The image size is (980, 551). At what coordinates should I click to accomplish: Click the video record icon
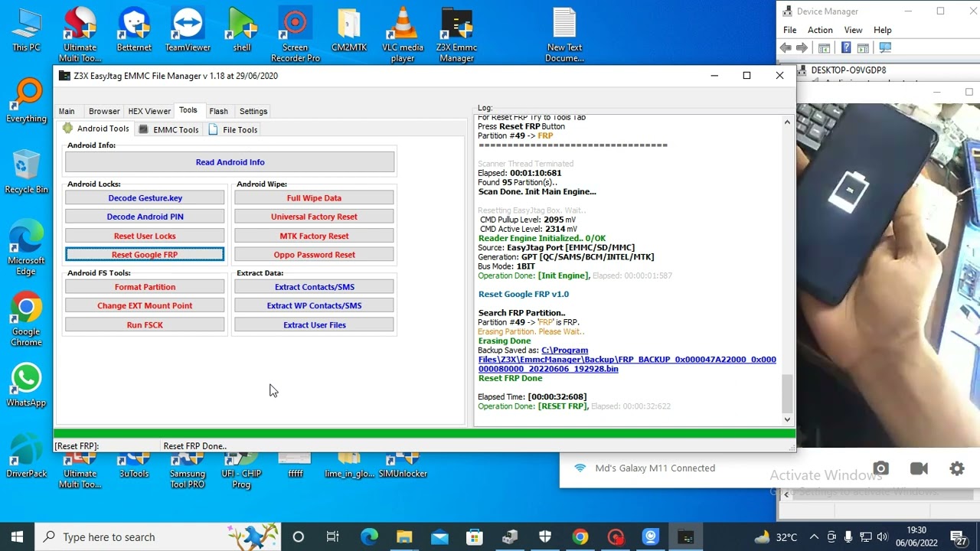(x=919, y=468)
